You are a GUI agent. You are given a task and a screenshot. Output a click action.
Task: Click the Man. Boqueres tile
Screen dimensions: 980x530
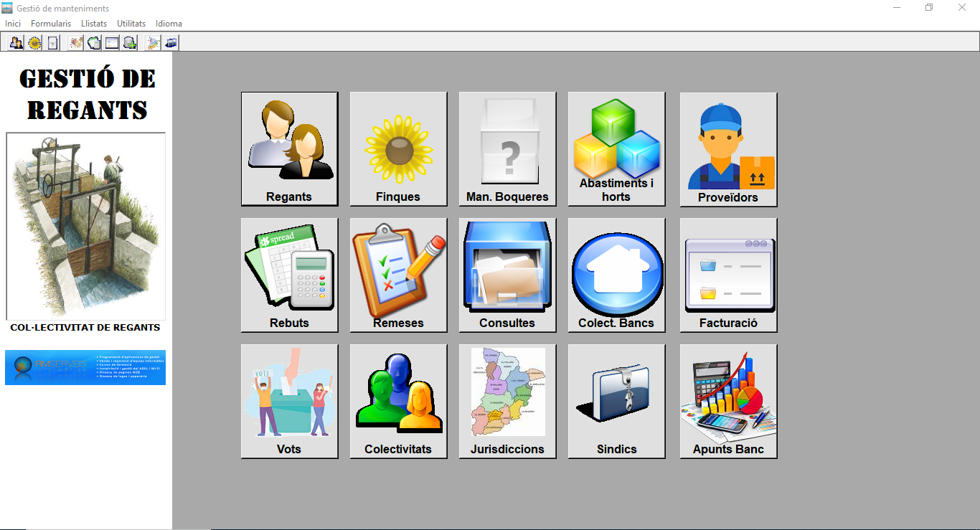(x=507, y=148)
